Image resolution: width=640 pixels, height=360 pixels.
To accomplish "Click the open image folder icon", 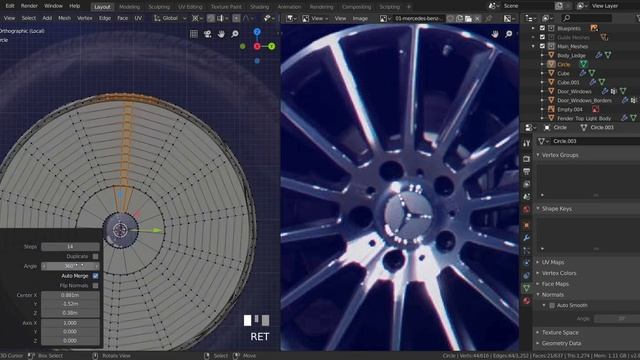I will click(x=468, y=18).
